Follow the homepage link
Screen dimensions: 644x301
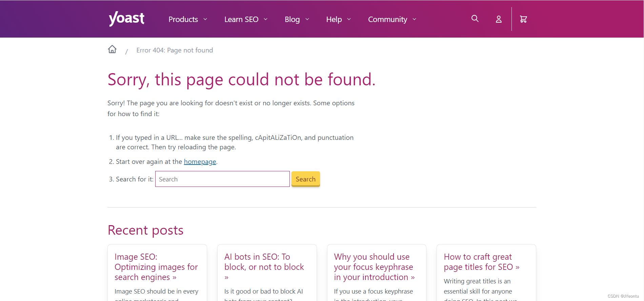(200, 162)
